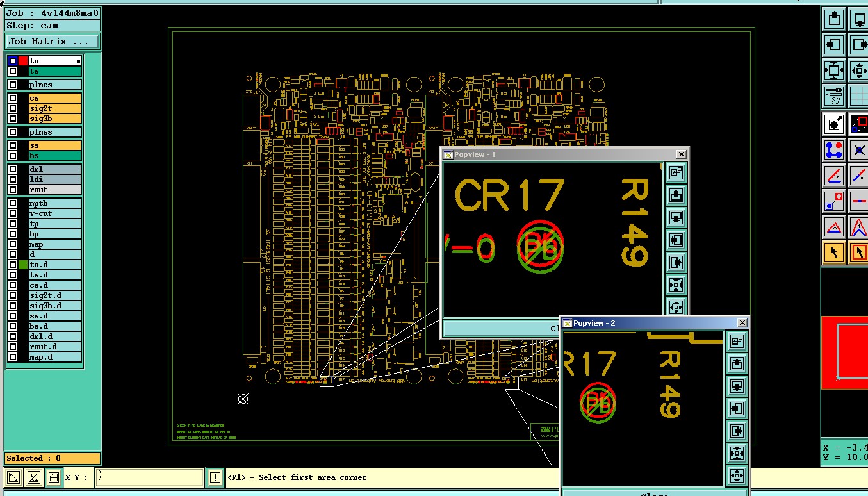This screenshot has width=868, height=496.
Task: Toggle the checkbox for layer drl
Action: (13, 169)
